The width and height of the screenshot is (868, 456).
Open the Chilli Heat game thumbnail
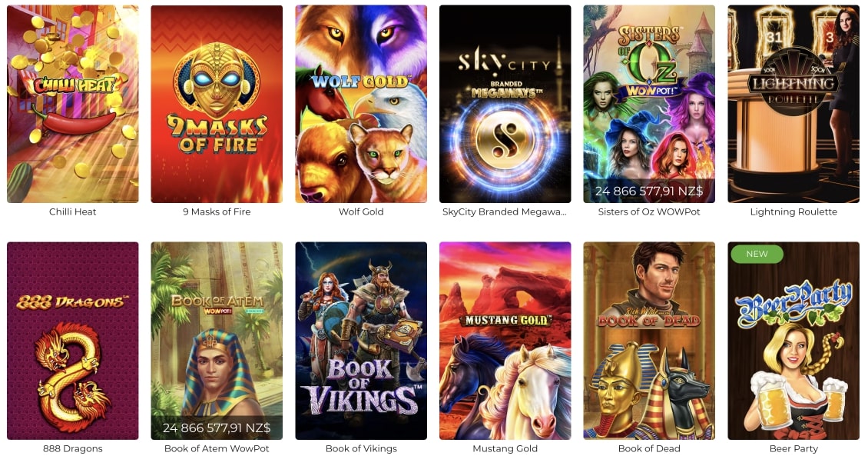coord(72,104)
